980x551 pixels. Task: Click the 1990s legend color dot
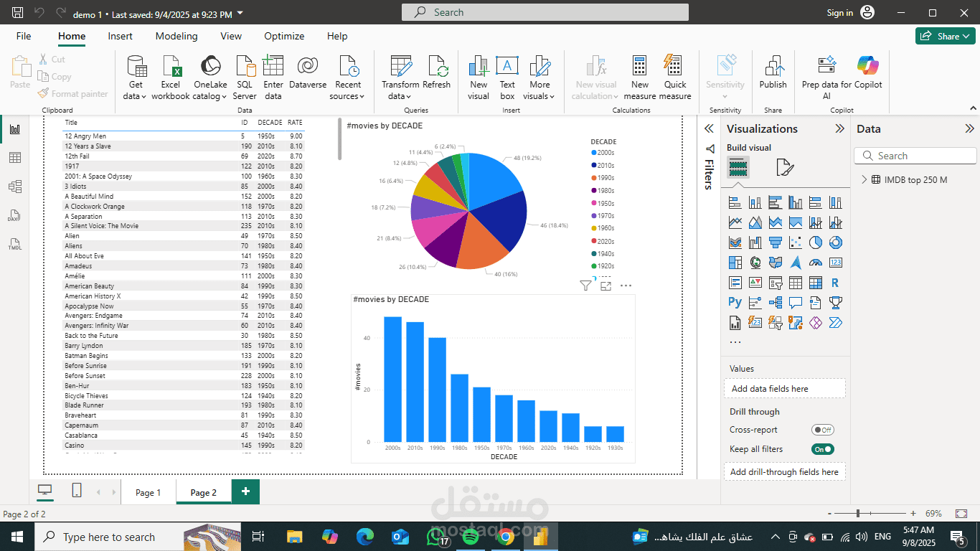point(594,178)
